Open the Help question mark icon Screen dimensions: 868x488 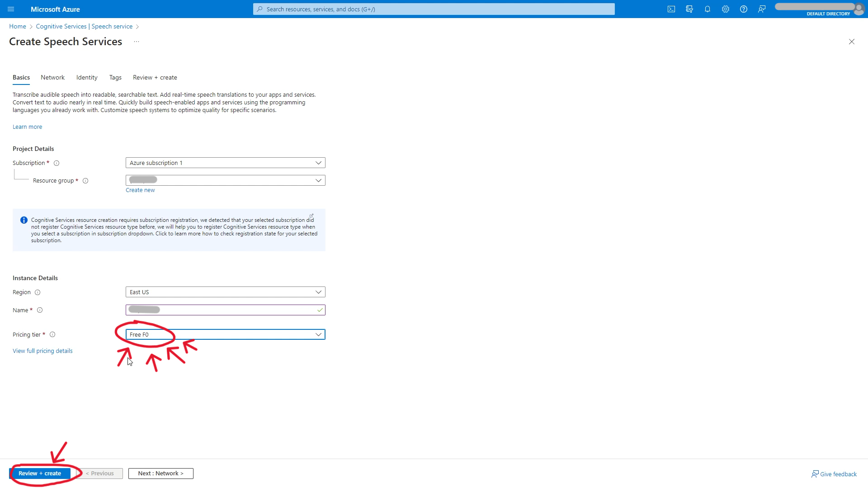pyautogui.click(x=744, y=9)
